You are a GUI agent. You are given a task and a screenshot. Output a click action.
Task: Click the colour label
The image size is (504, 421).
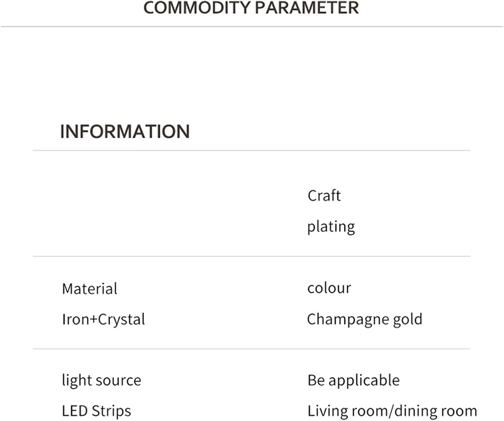tap(329, 288)
